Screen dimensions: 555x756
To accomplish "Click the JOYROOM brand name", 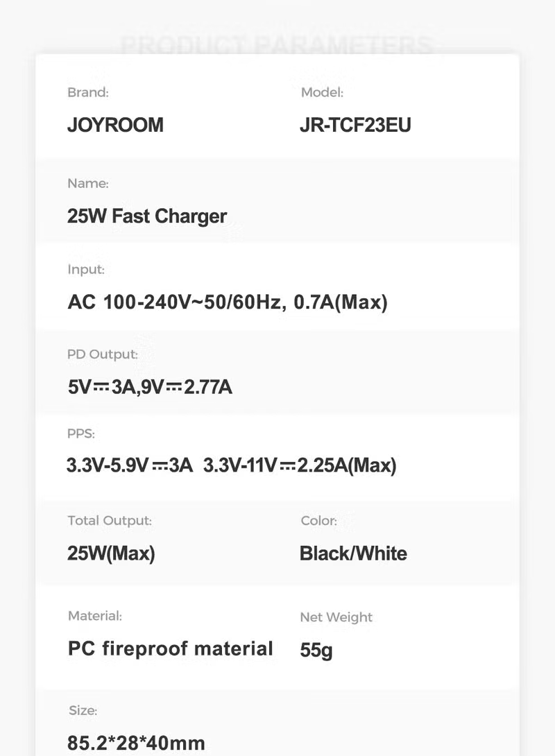I will point(115,126).
